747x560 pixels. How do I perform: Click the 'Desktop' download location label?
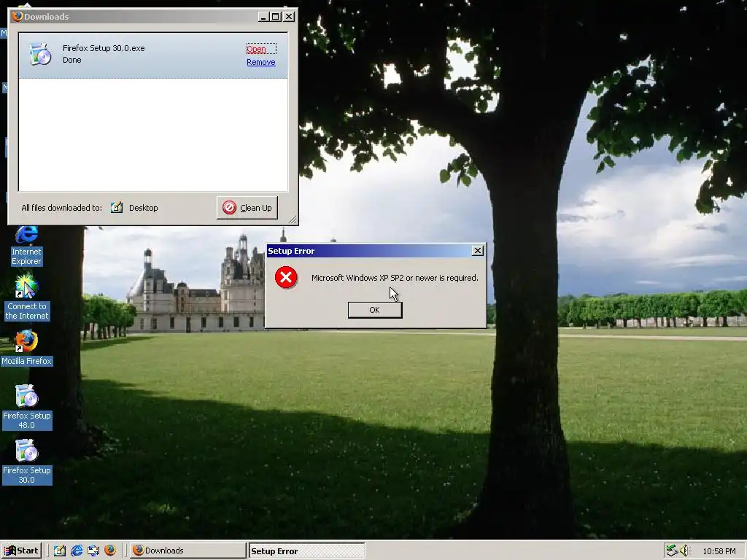click(144, 208)
